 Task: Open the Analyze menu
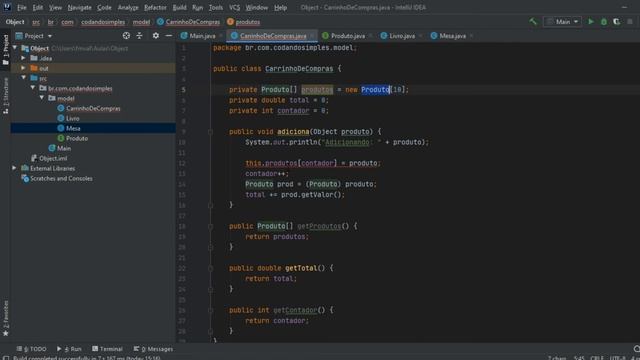click(x=128, y=7)
